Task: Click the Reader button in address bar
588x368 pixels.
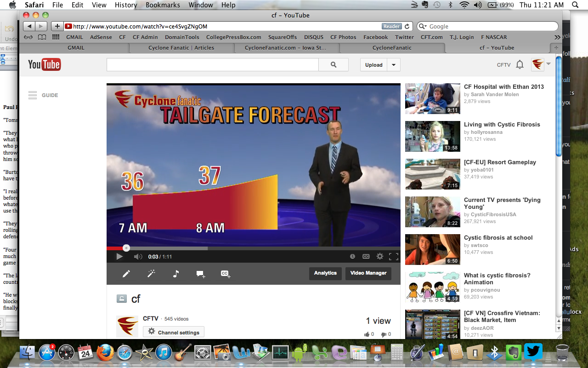Action: click(x=391, y=26)
